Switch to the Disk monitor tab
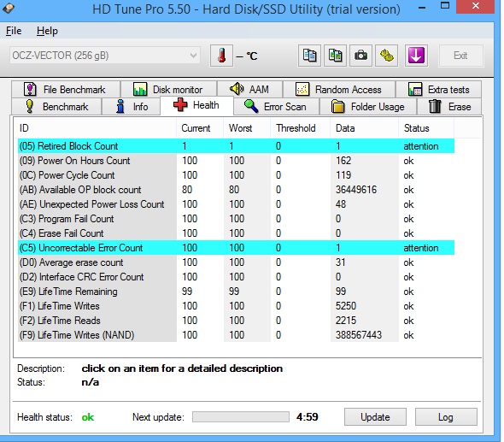Image resolution: width=504 pixels, height=442 pixels. point(168,89)
